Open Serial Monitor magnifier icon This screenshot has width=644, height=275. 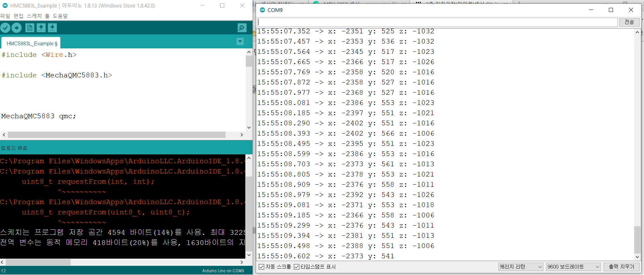coord(242,28)
